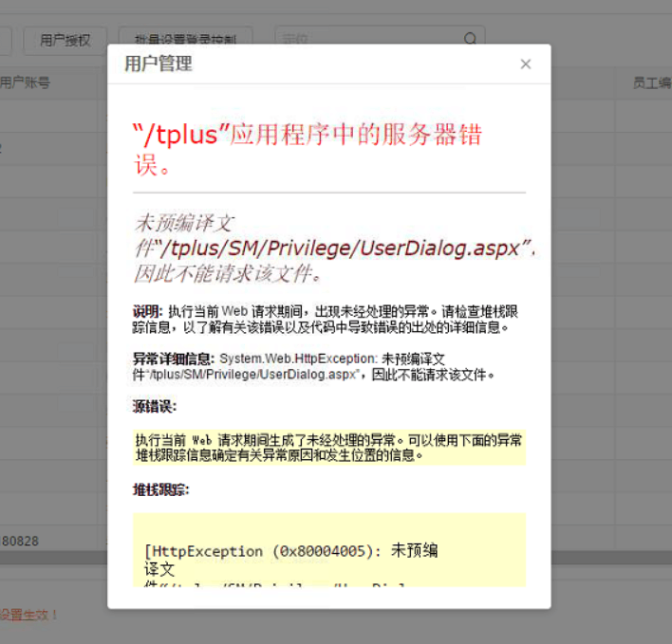Close the 用户管理 dialog
The image size is (672, 644).
pos(526,64)
